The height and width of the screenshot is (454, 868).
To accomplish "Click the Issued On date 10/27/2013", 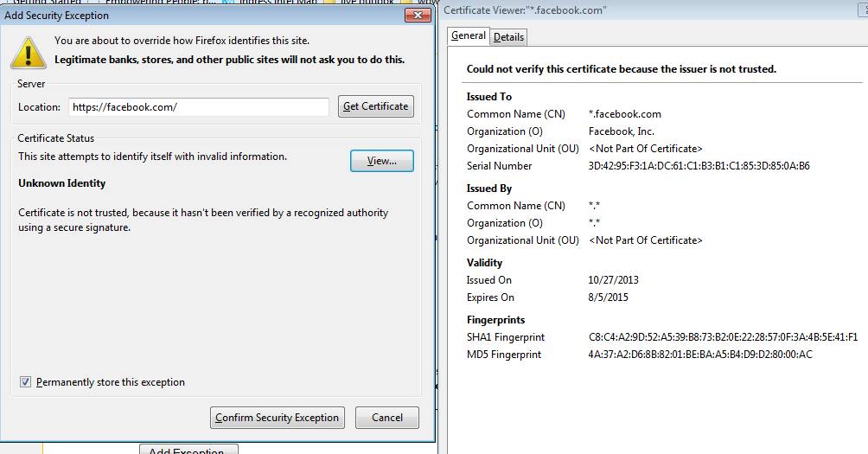I will point(613,280).
